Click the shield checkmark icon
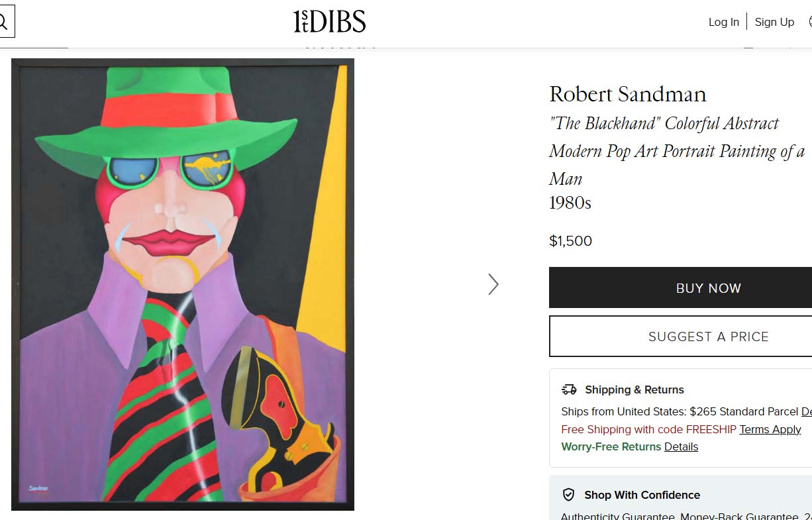Image resolution: width=812 pixels, height=520 pixels. [568, 495]
